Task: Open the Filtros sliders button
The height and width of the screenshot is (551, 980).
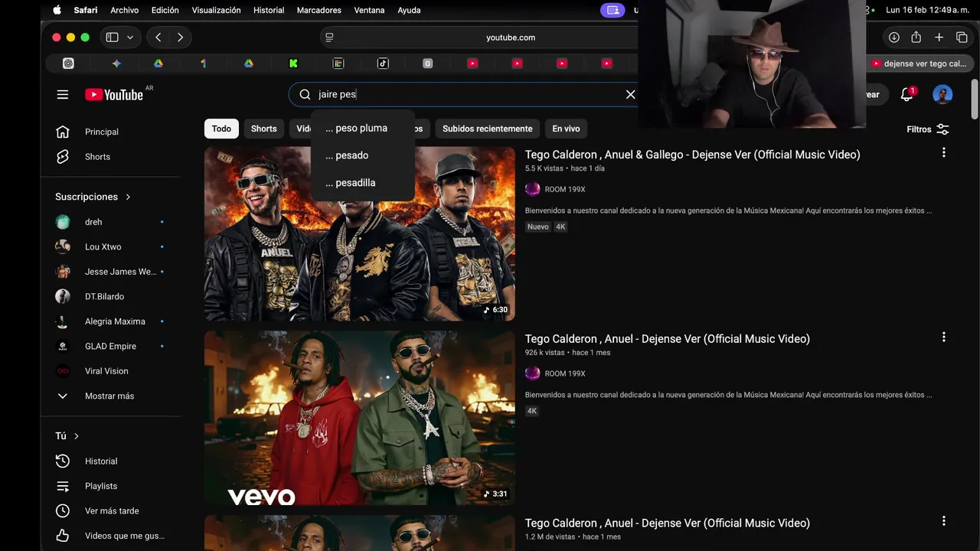Action: click(928, 129)
